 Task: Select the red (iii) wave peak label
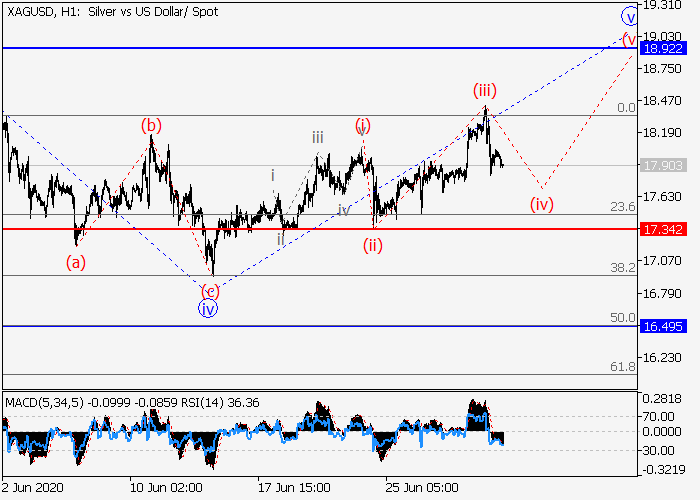tap(485, 91)
